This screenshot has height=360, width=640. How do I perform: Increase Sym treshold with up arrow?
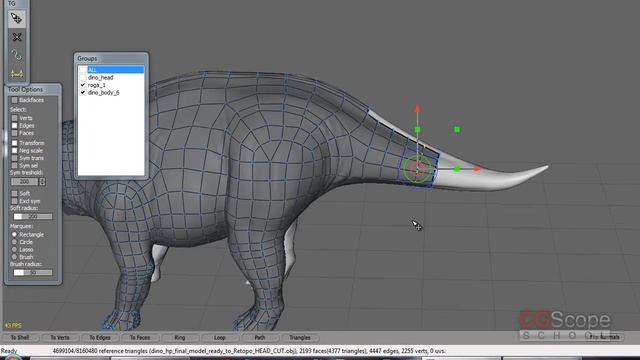(42, 180)
